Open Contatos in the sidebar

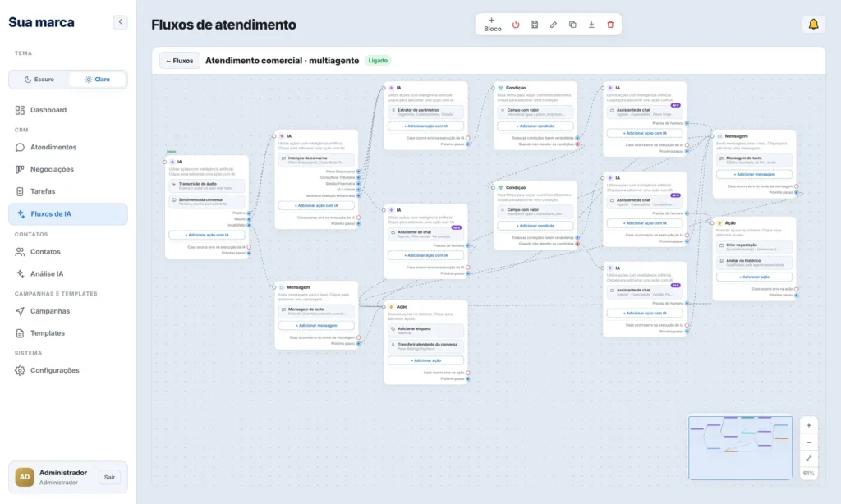point(68,252)
